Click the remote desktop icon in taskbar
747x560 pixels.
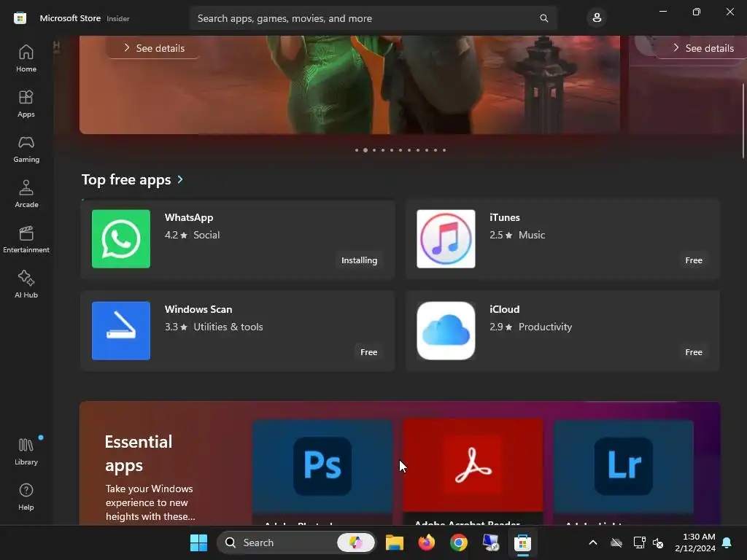(491, 542)
